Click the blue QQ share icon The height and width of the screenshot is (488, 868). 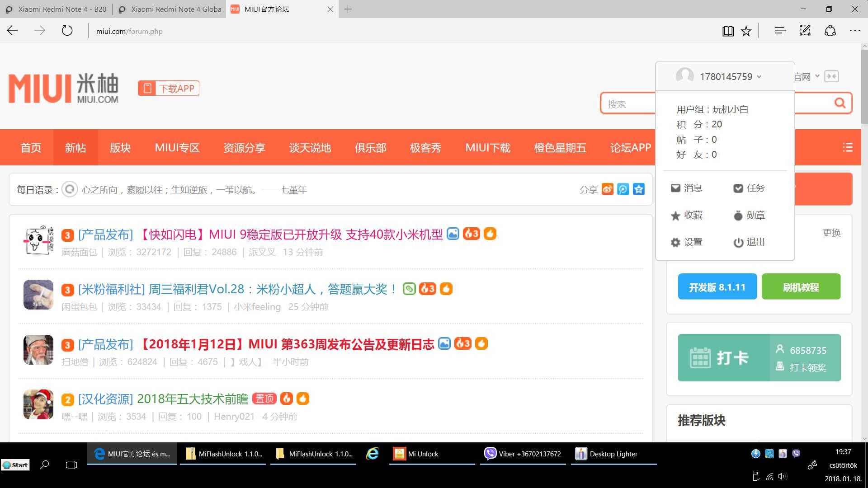pyautogui.click(x=623, y=189)
